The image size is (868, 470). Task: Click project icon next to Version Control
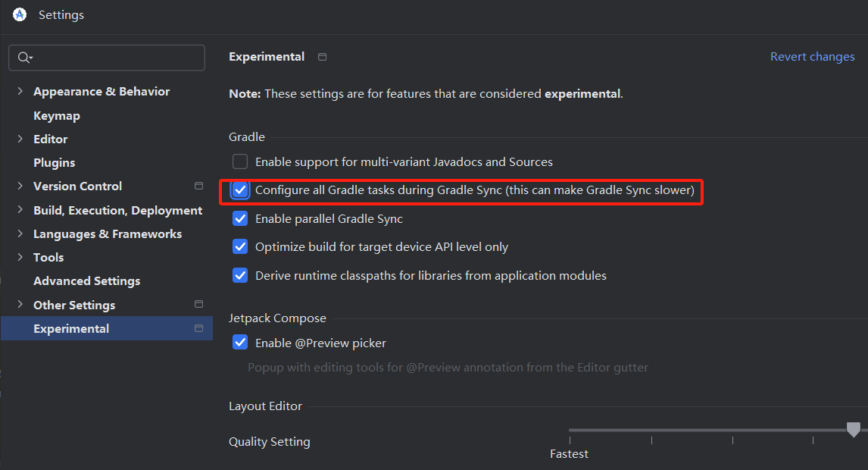pyautogui.click(x=199, y=186)
